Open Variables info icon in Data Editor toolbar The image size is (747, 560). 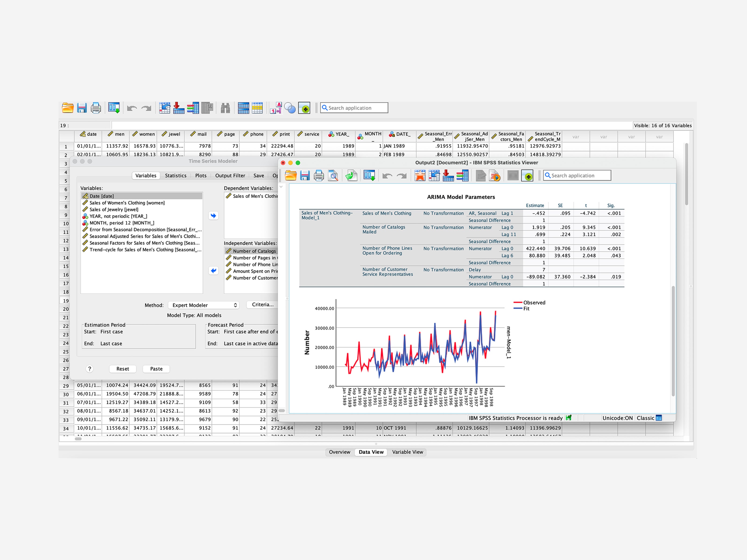click(x=193, y=108)
